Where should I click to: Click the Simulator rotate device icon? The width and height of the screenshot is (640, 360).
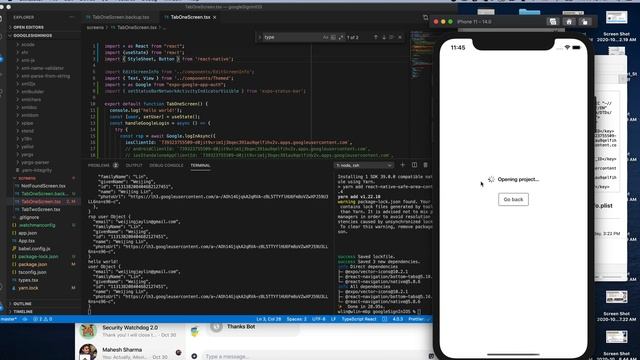point(584,22)
